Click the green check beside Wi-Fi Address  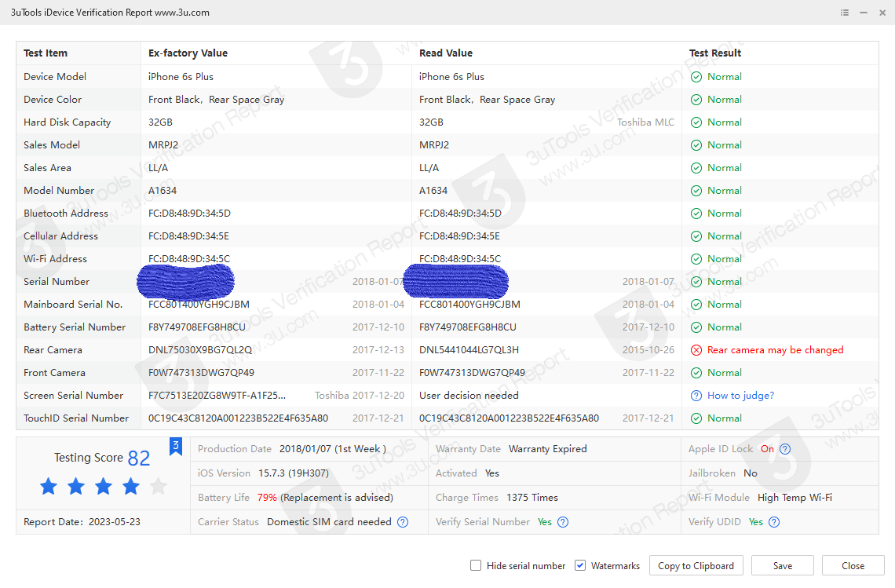point(696,258)
